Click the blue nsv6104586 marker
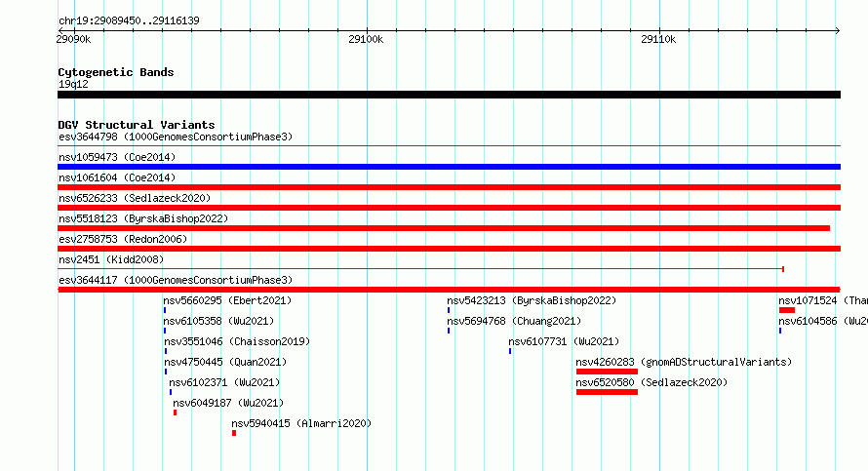This screenshot has width=868, height=471. (780, 331)
